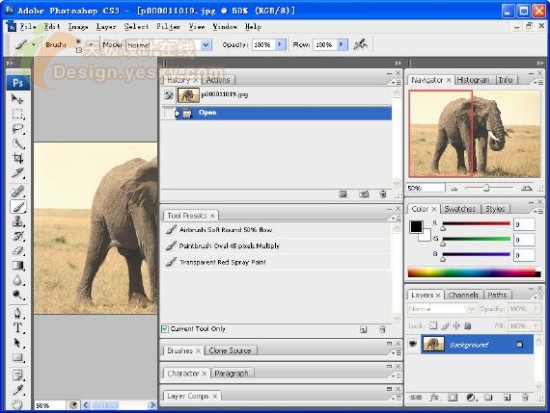This screenshot has height=413, width=550.
Task: Delete layer trash icon in Layers panel
Action: click(525, 397)
